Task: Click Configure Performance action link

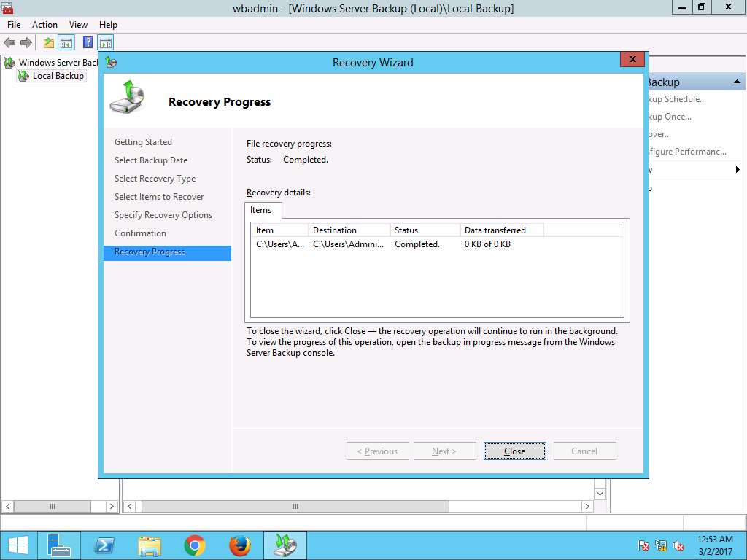Action: 687,152
